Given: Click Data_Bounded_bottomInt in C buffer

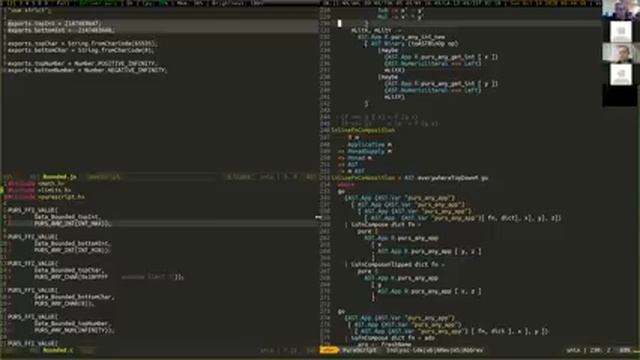Looking at the screenshot, I should [73, 244].
